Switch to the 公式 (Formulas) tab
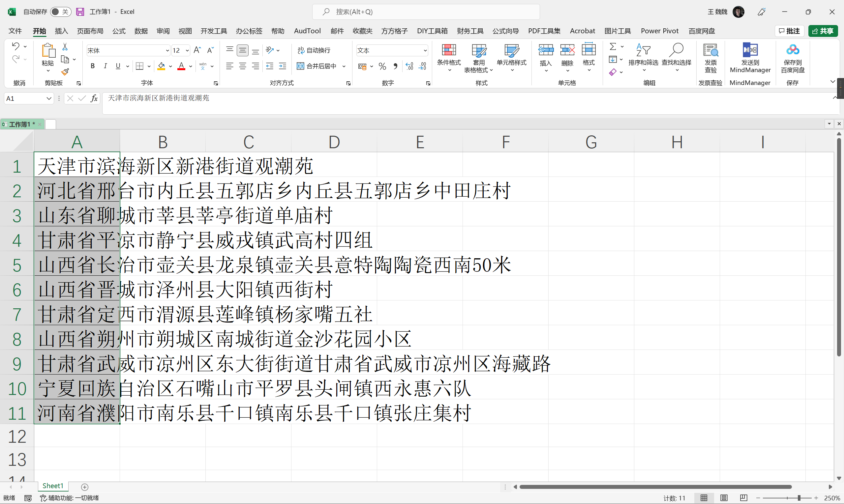This screenshot has height=504, width=844. click(119, 31)
